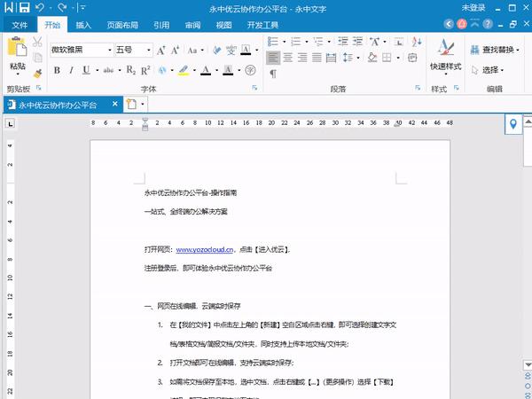Screen dimensions: 532x399
Task: Open the 段落 dialog launcher
Action: pos(418,88)
